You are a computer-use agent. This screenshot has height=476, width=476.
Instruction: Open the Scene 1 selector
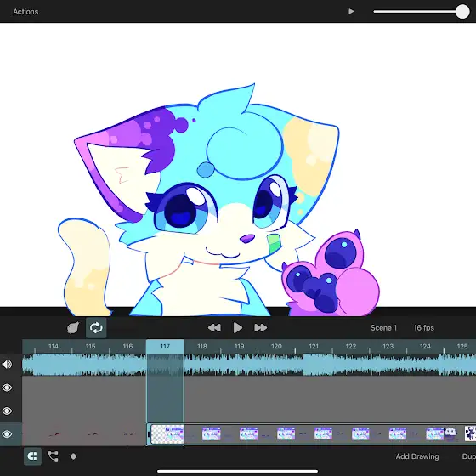(x=383, y=328)
